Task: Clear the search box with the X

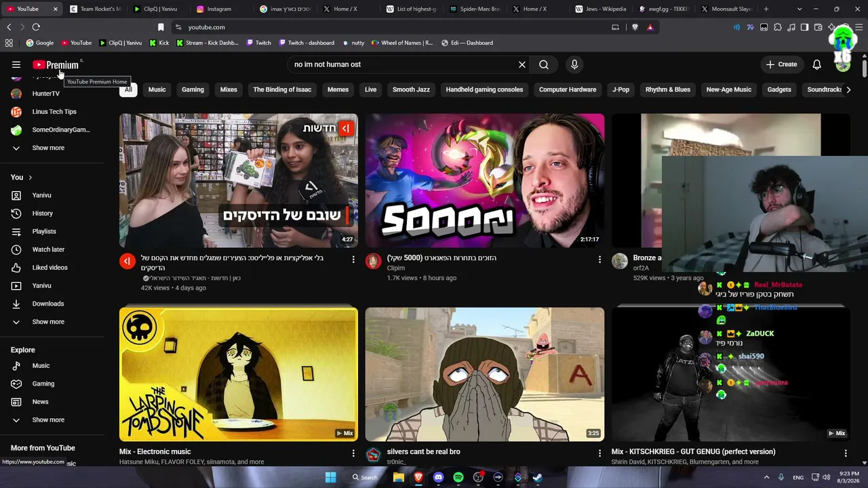Action: point(522,64)
